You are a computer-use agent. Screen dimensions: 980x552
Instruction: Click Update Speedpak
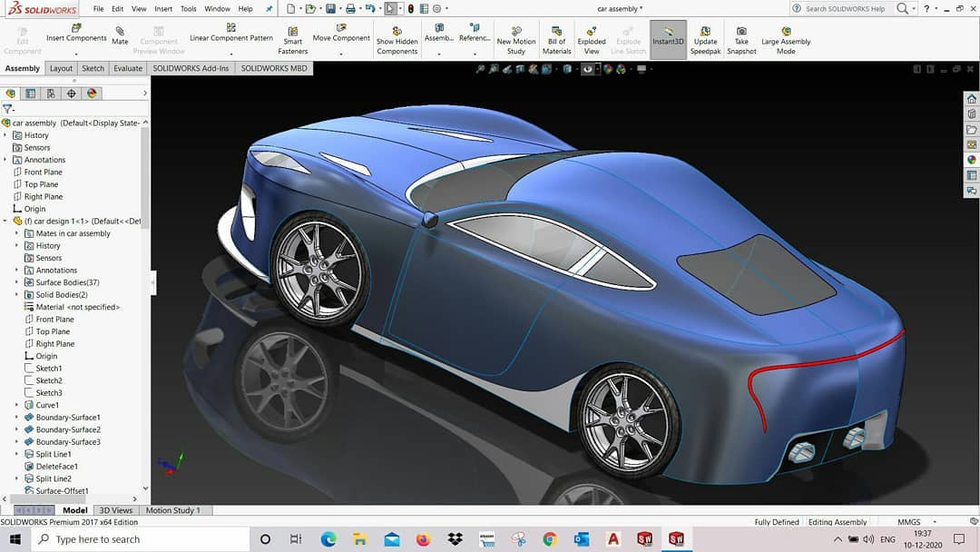click(x=706, y=41)
